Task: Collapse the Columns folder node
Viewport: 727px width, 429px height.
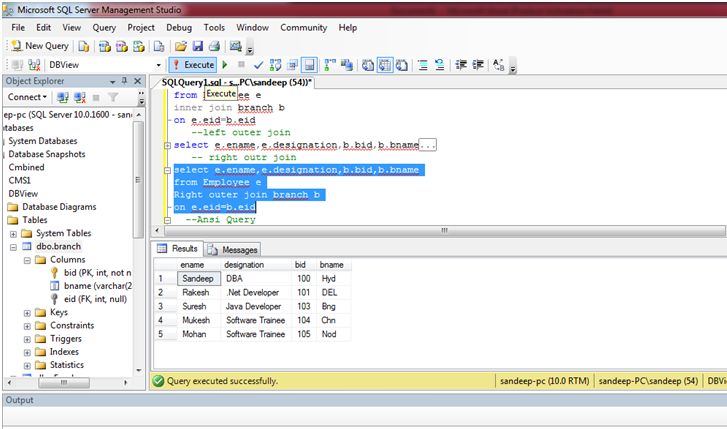Action: [x=27, y=260]
